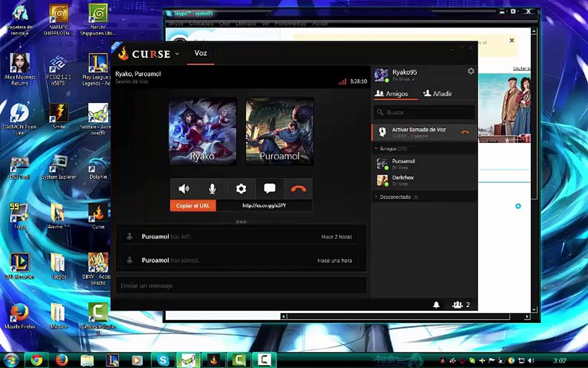End call via sidebar orange phone icon
588x368 pixels.
[465, 132]
